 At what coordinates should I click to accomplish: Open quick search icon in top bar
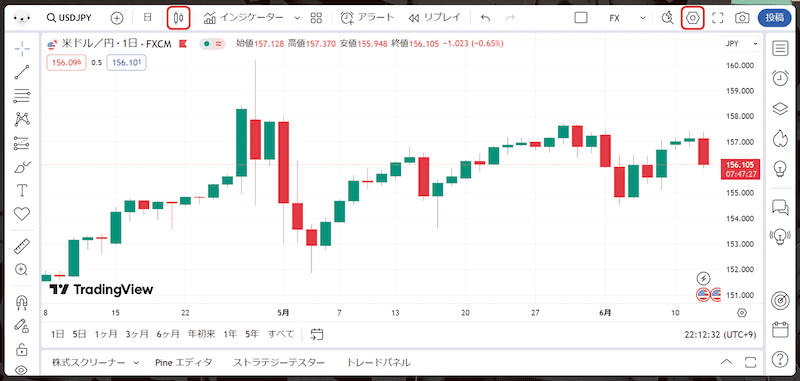667,18
